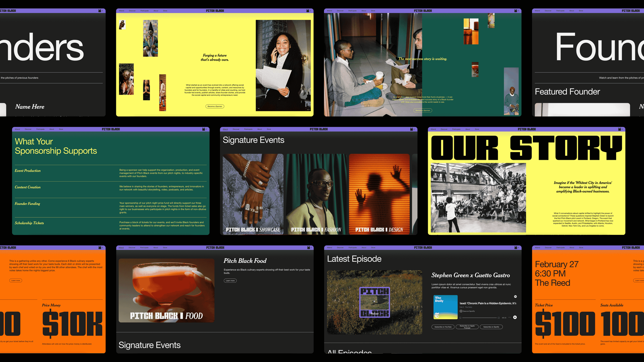Click The Daily podcast cover art
Viewport: 644px width, 362px height.
446,307
